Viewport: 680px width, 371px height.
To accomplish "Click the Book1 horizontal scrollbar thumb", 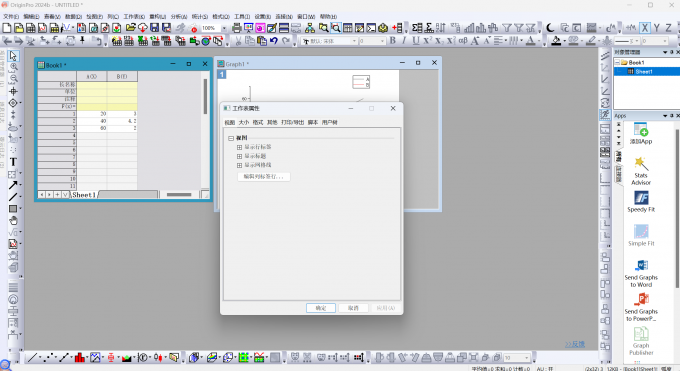I will tap(179, 195).
